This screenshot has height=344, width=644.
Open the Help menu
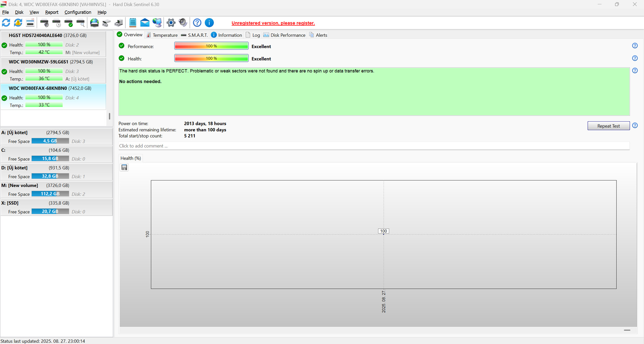(x=102, y=12)
